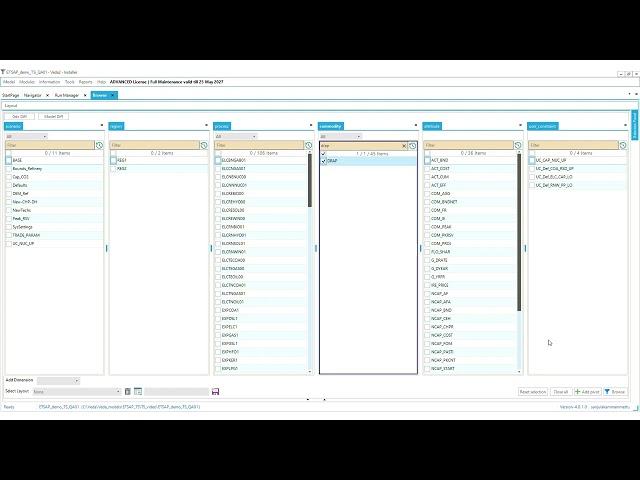Open the Information menu
Viewport: 640px width, 480px height.
point(49,82)
